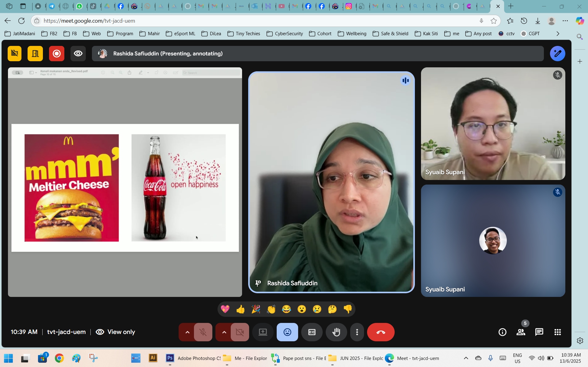
Task: Open Copilot sidebar icon
Action: click(580, 21)
